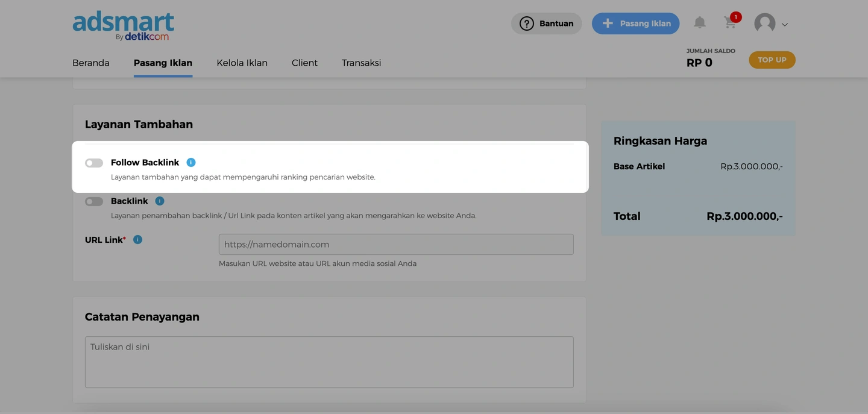The image size is (868, 414).
Task: Switch to the Client tab
Action: point(304,63)
